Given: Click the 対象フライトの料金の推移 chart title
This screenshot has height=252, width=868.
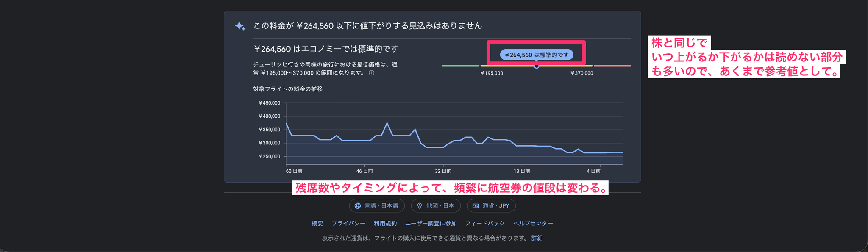Looking at the screenshot, I should pos(288,89).
